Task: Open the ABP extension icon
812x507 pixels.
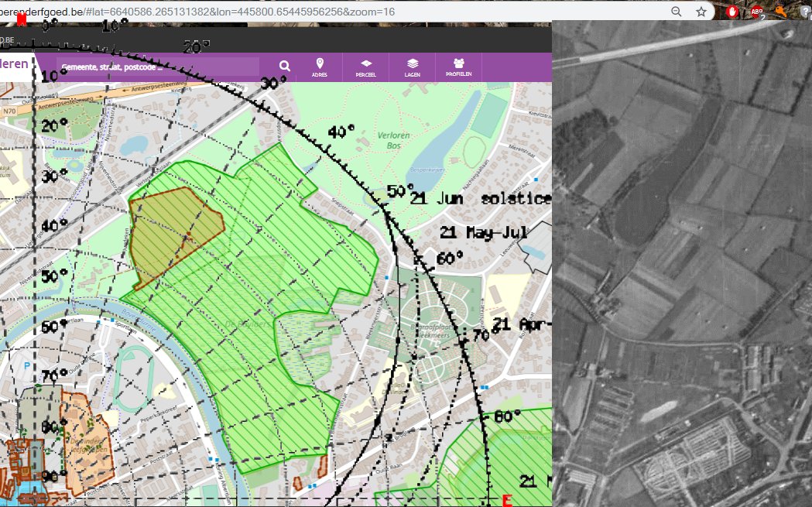Action: click(756, 12)
